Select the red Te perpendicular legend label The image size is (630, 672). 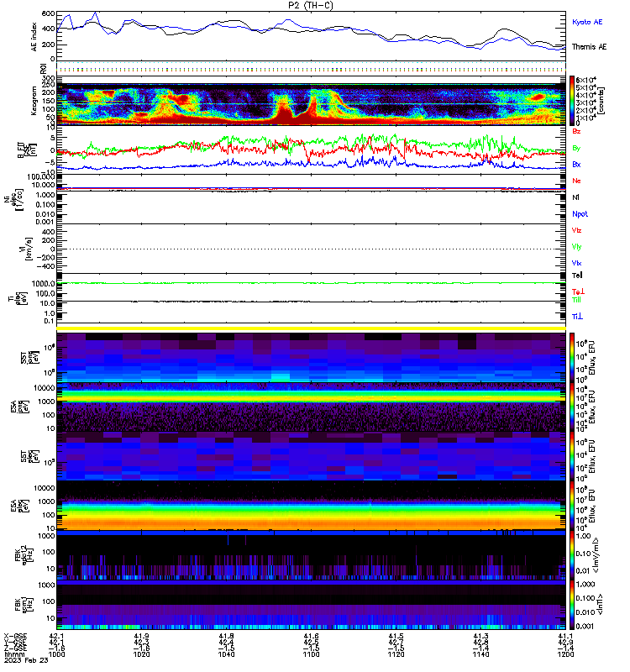pos(578,291)
